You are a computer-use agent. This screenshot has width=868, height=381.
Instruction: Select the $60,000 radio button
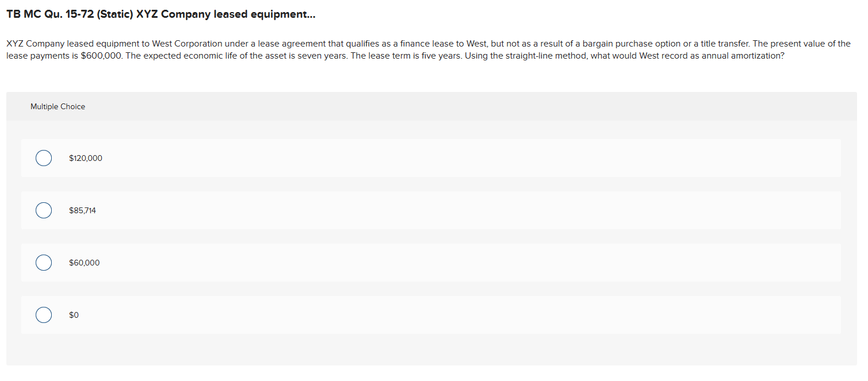point(44,262)
